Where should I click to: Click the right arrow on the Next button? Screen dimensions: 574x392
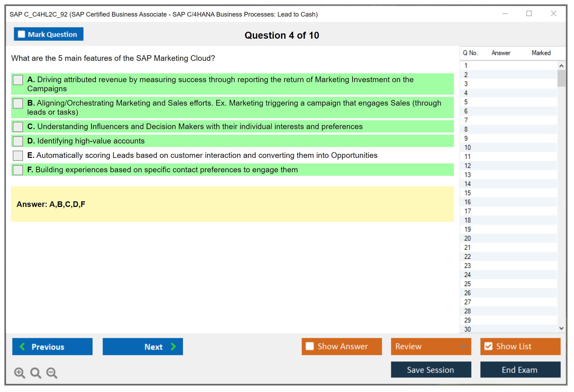174,346
